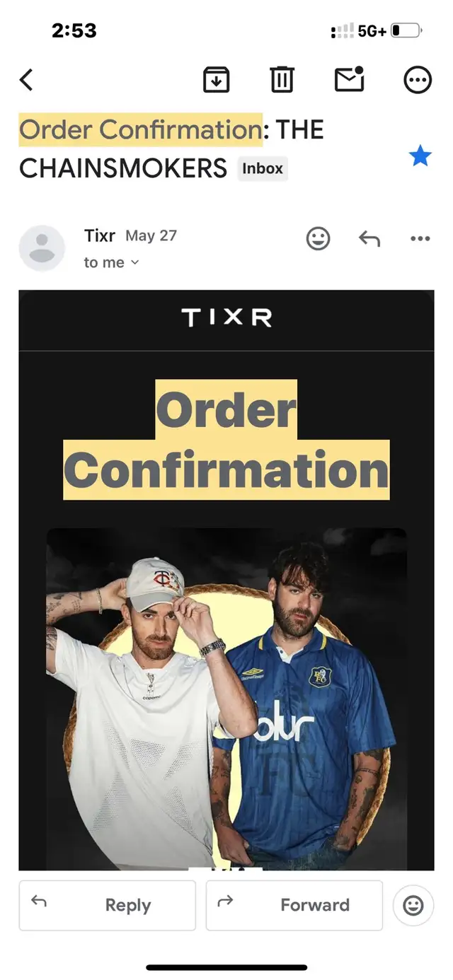The width and height of the screenshot is (453, 980).
Task: Tap the reply arrow next to sender
Action: click(x=369, y=239)
